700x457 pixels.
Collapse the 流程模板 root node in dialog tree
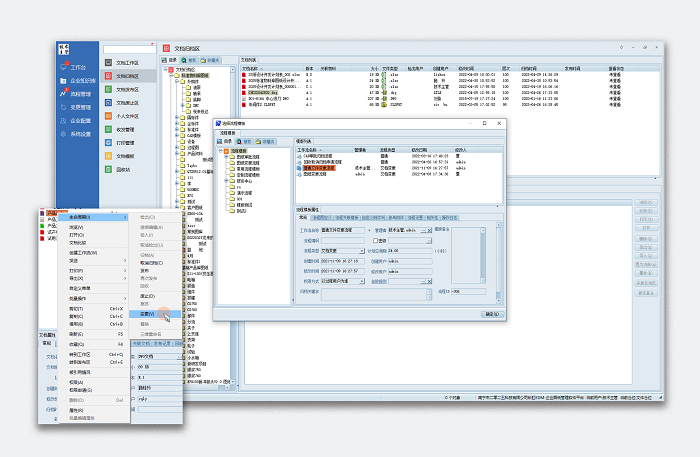(x=221, y=151)
